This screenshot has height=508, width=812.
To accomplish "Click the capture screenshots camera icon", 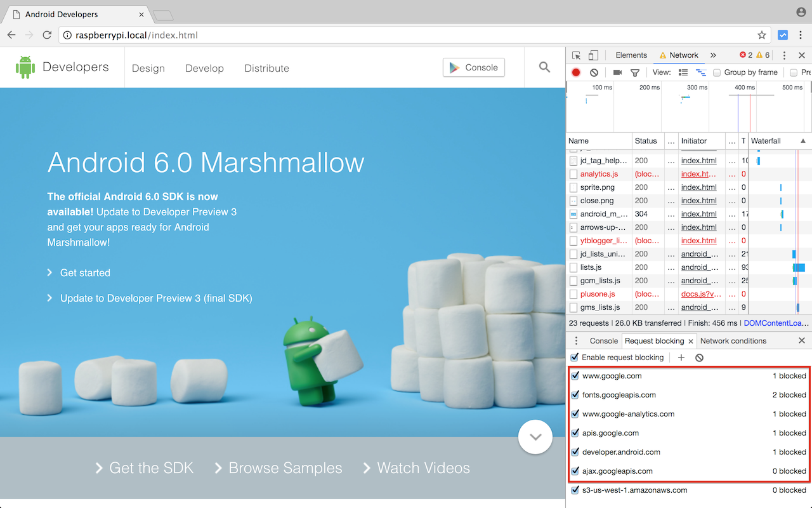I will point(617,72).
